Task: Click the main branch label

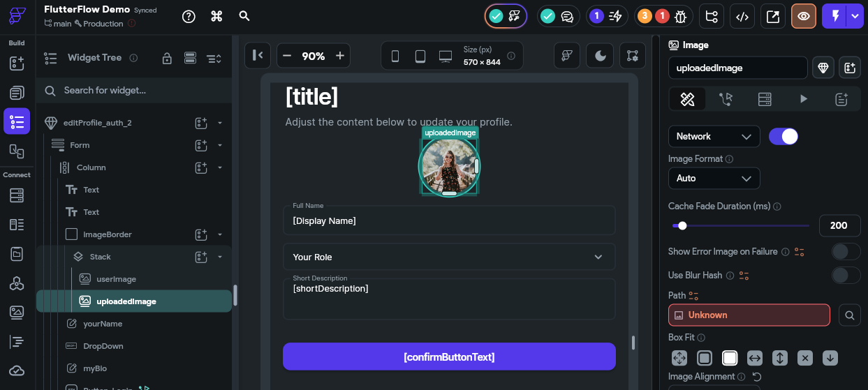Action: (62, 24)
